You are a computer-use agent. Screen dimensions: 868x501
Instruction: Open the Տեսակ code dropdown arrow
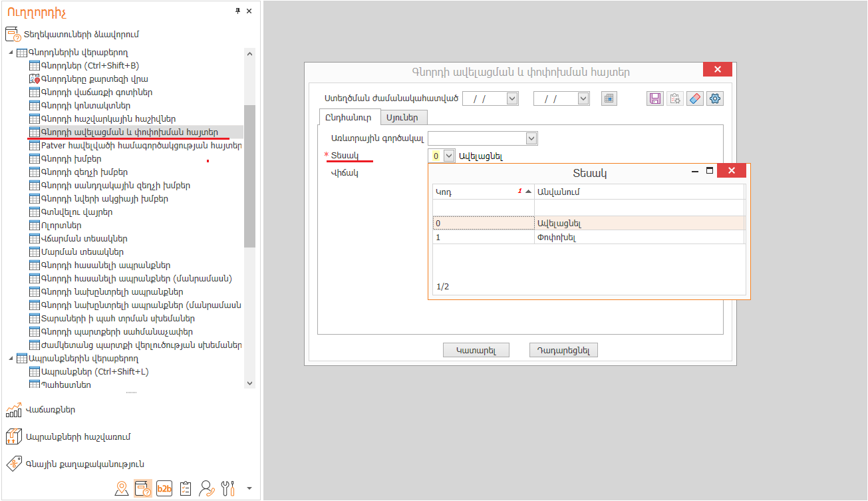click(x=449, y=156)
